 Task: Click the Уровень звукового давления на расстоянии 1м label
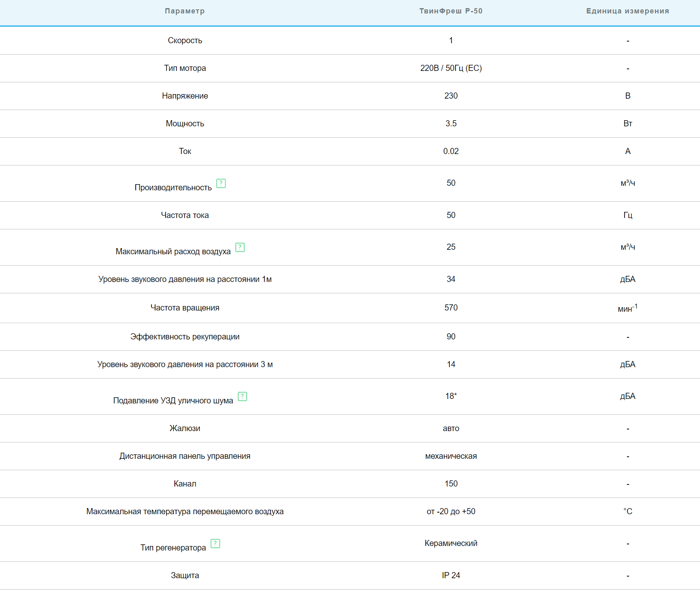tap(185, 279)
